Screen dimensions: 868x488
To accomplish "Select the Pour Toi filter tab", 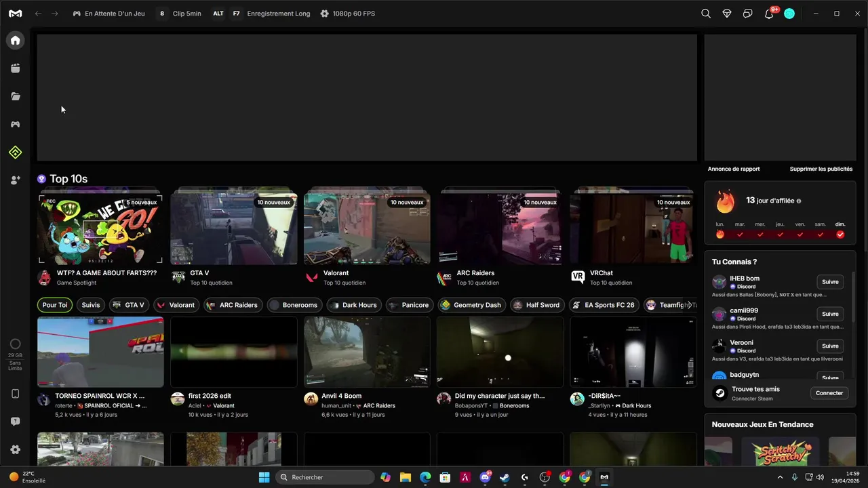I will [x=55, y=305].
